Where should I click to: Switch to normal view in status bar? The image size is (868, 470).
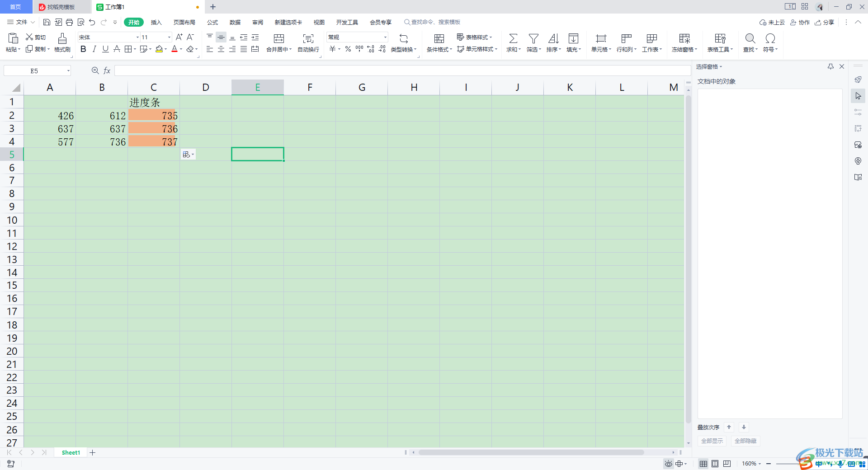point(703,464)
